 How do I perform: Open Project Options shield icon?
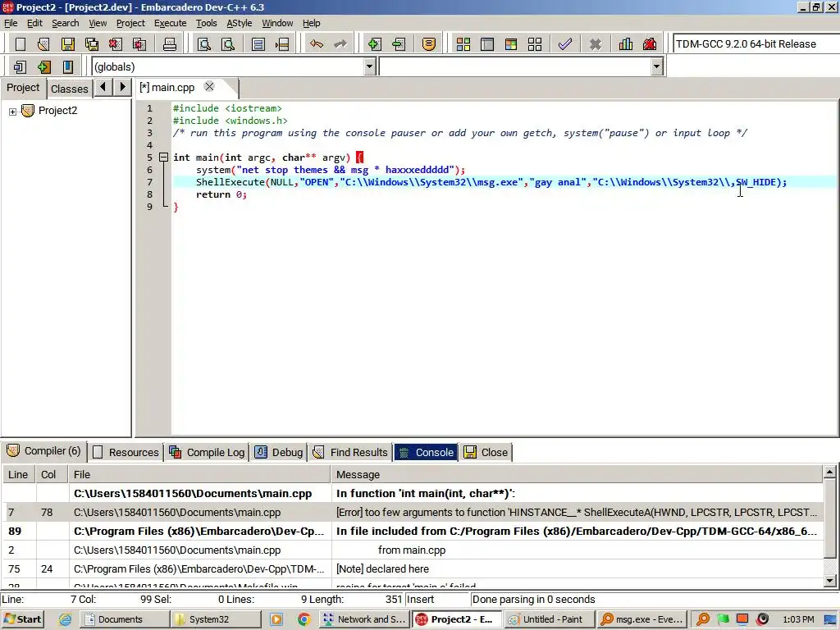click(x=428, y=44)
